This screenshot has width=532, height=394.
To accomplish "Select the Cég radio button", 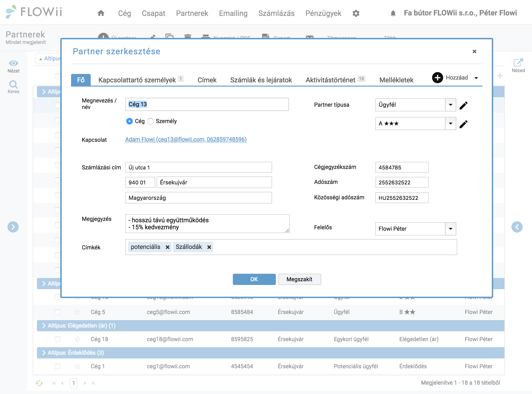I will click(x=129, y=121).
